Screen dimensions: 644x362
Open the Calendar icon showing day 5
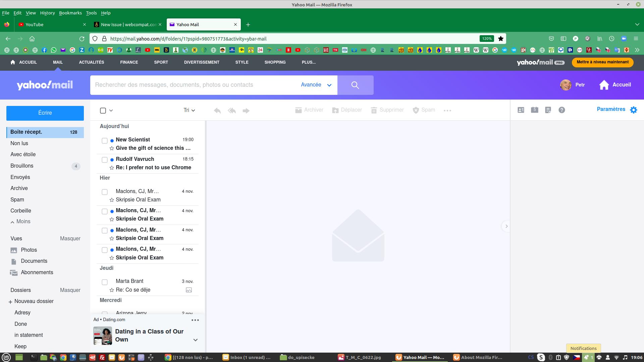[534, 110]
